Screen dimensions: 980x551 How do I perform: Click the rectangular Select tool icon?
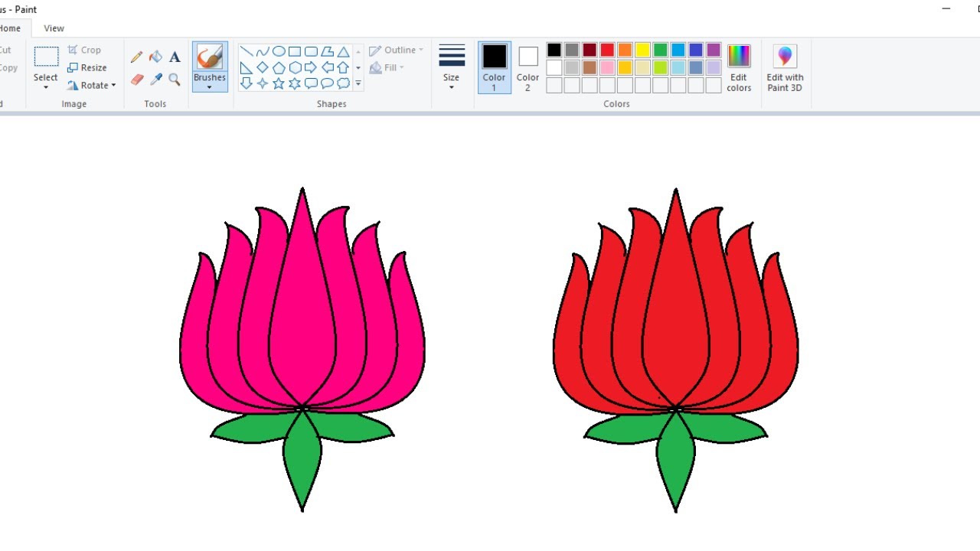[x=46, y=57]
